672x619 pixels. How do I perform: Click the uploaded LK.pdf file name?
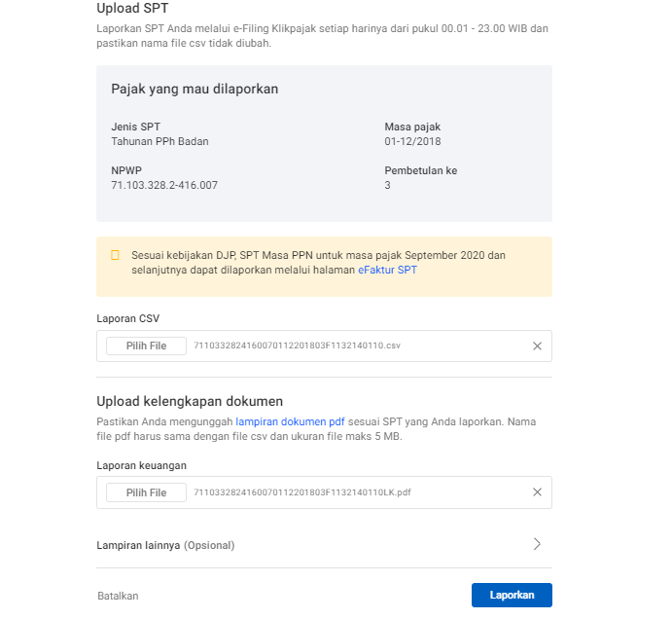302,492
